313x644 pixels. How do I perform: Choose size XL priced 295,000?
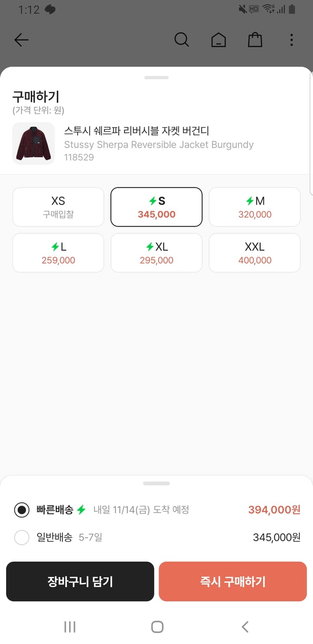point(156,253)
